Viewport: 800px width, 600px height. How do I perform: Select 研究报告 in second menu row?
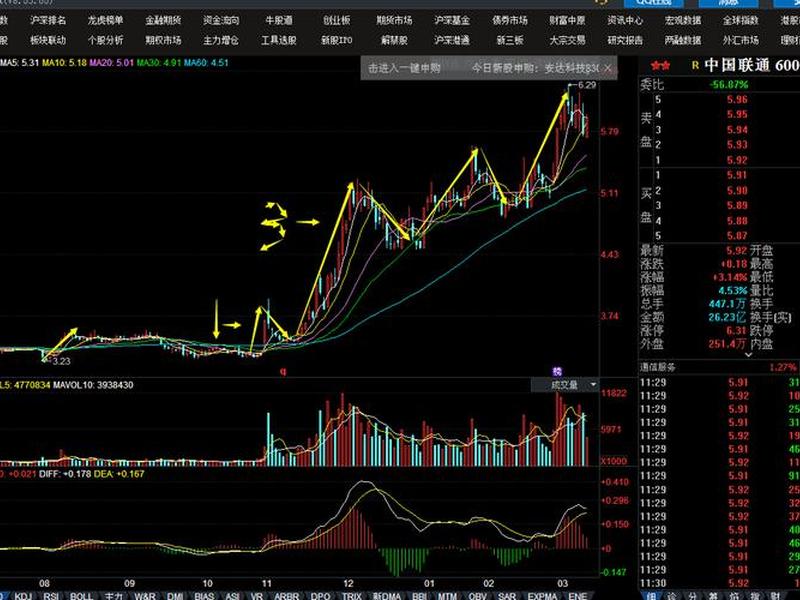[x=625, y=40]
